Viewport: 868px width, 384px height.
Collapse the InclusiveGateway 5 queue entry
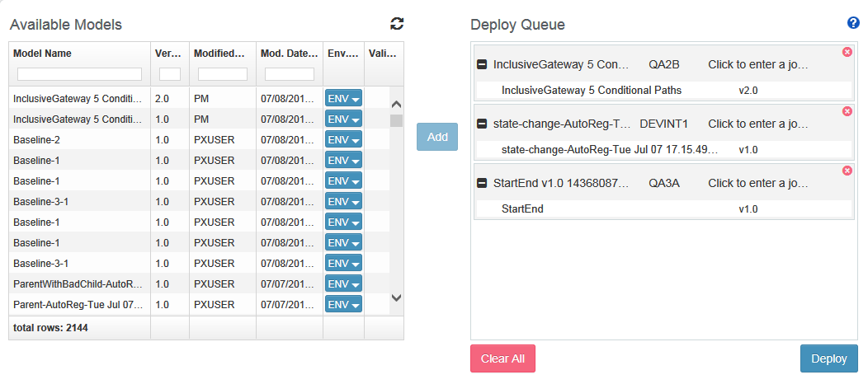point(482,64)
